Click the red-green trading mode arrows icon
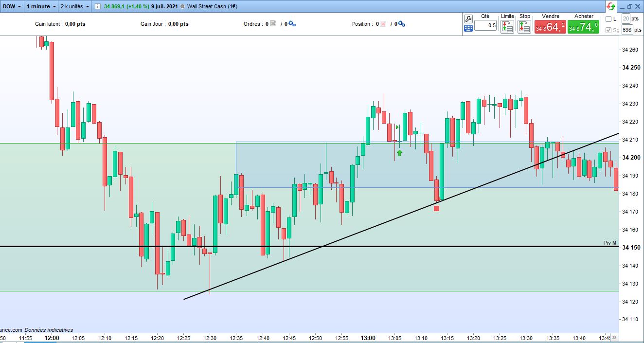 (611, 6)
